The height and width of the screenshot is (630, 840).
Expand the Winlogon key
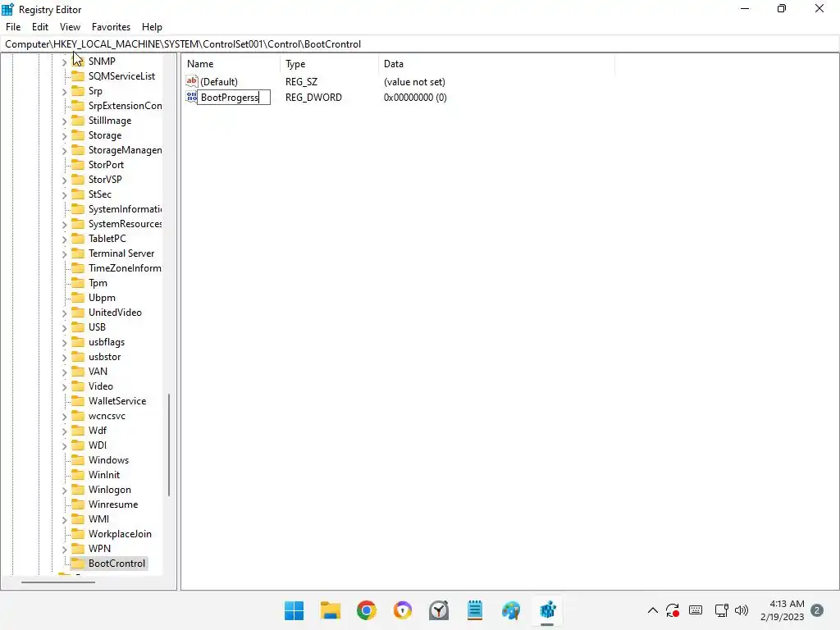64,491
